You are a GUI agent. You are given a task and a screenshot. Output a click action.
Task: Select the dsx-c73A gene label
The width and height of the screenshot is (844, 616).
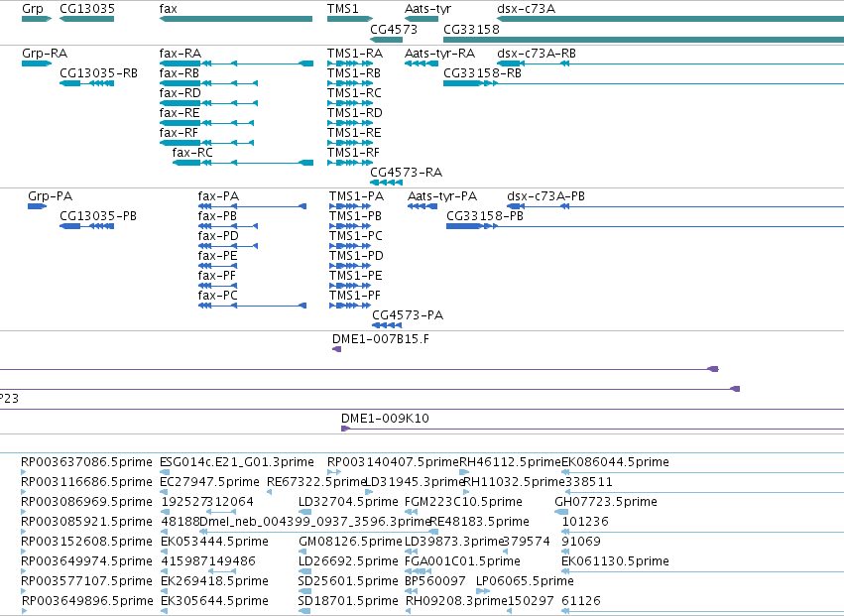[526, 9]
